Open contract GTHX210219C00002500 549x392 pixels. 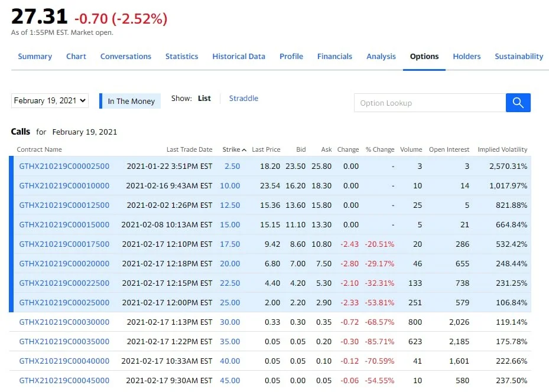point(64,166)
